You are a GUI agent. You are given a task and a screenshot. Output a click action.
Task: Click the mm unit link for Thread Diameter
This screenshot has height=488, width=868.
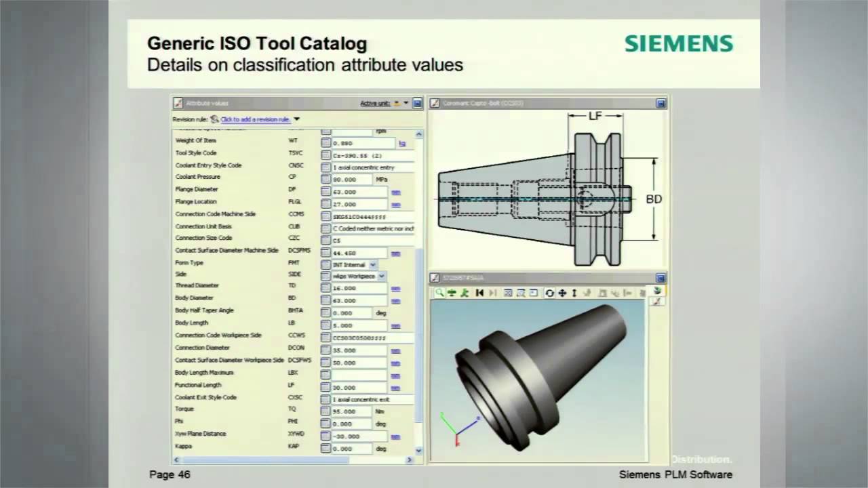395,289
